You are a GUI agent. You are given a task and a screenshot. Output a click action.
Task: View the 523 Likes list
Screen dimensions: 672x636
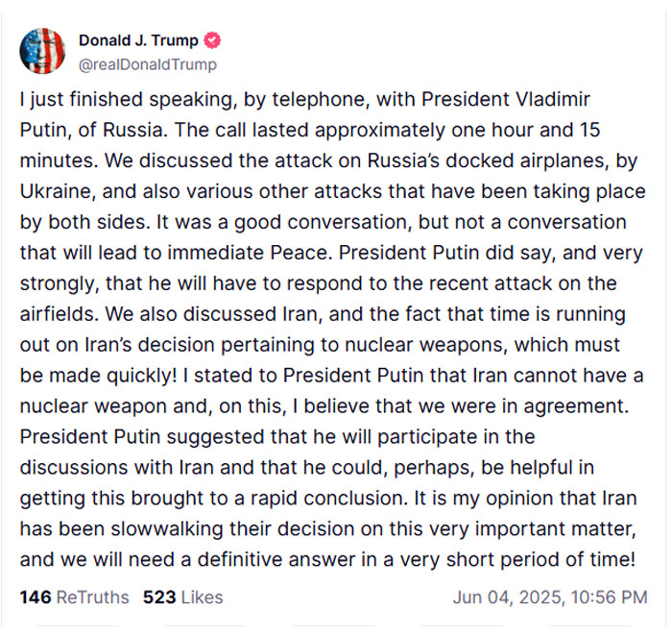tap(182, 597)
